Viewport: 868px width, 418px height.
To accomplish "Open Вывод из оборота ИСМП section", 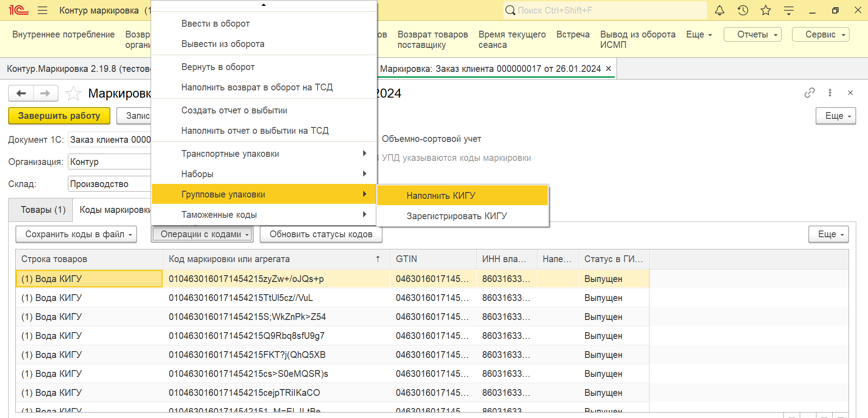I will [x=637, y=39].
